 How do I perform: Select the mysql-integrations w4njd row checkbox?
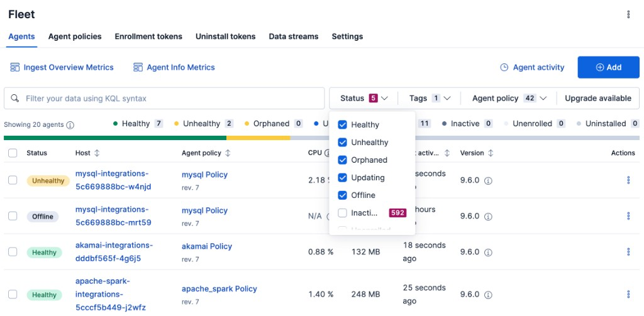coord(13,180)
